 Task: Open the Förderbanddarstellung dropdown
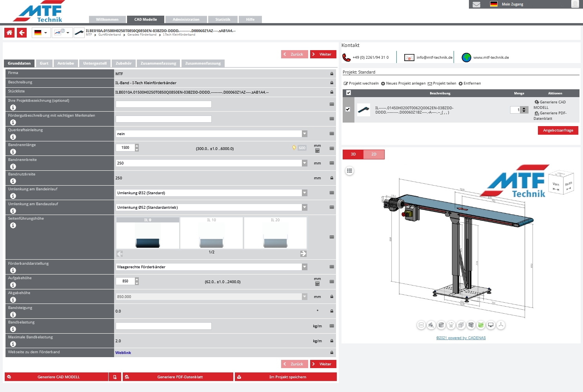pyautogui.click(x=212, y=267)
